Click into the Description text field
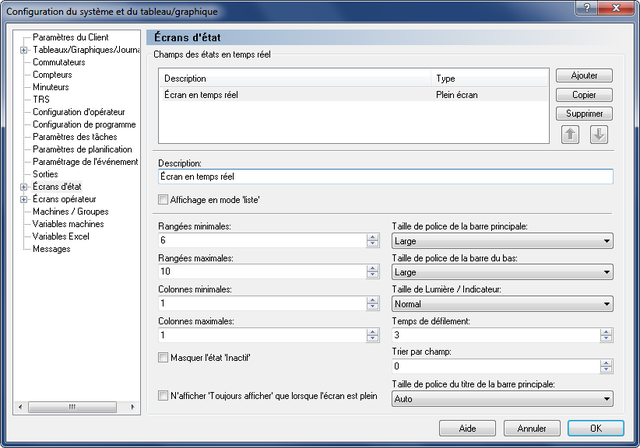 pos(385,177)
